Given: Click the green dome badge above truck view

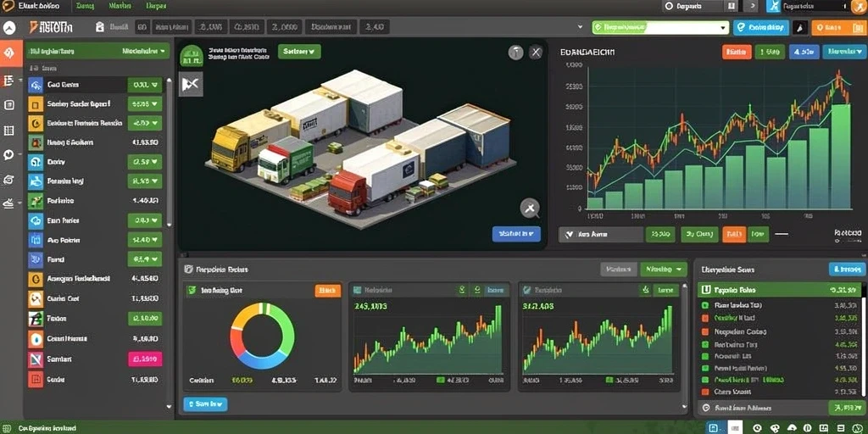Looking at the screenshot, I should (191, 55).
